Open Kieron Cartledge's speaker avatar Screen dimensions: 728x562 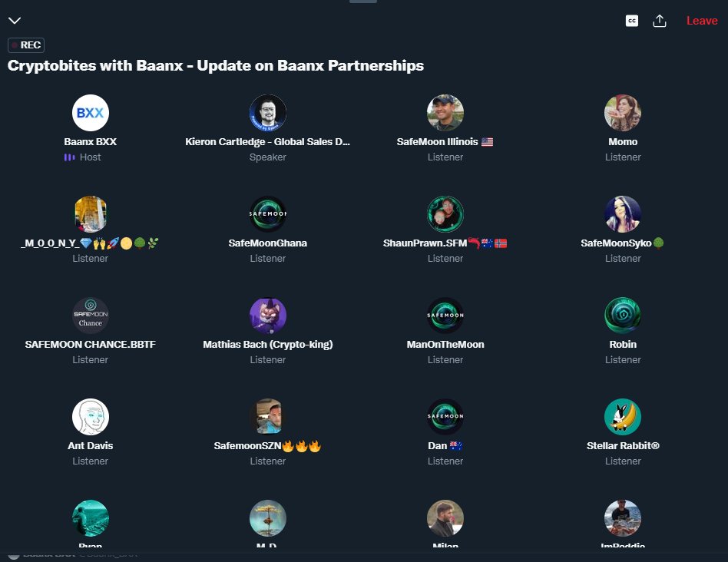coord(267,112)
